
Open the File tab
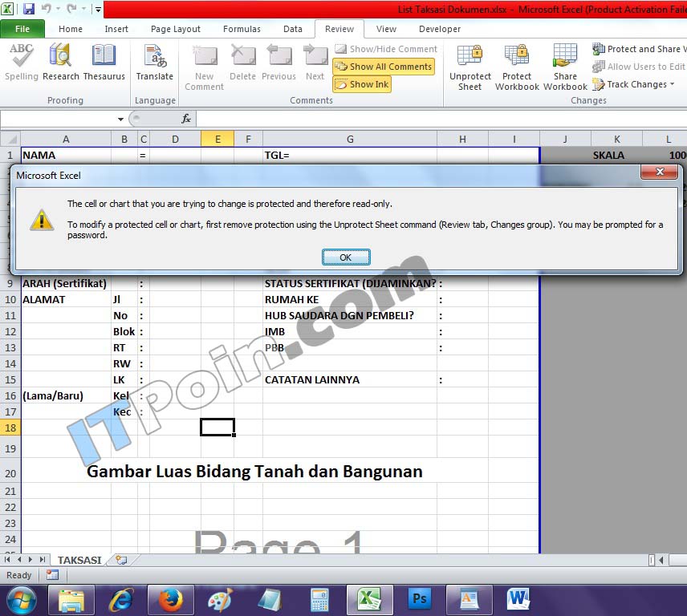click(x=22, y=29)
